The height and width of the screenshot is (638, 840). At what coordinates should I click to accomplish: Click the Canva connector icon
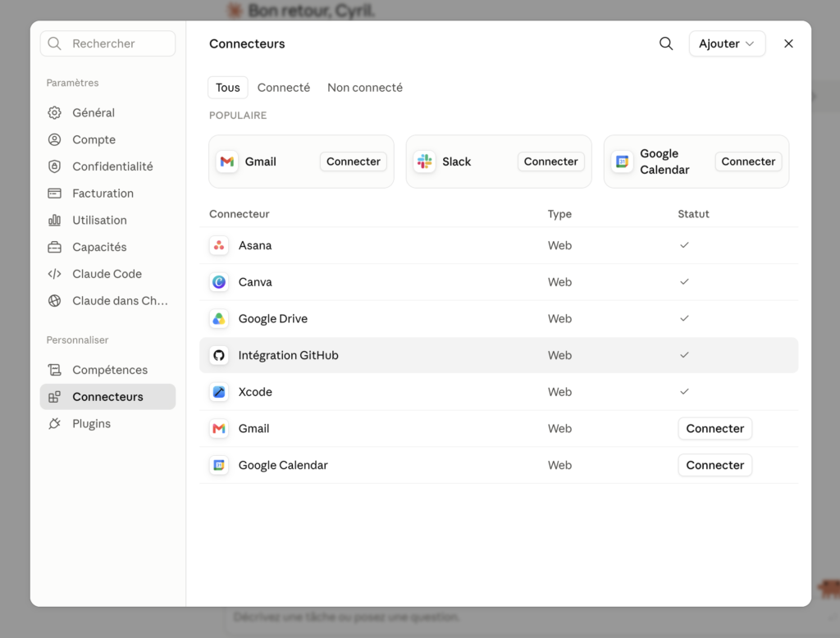(x=219, y=282)
